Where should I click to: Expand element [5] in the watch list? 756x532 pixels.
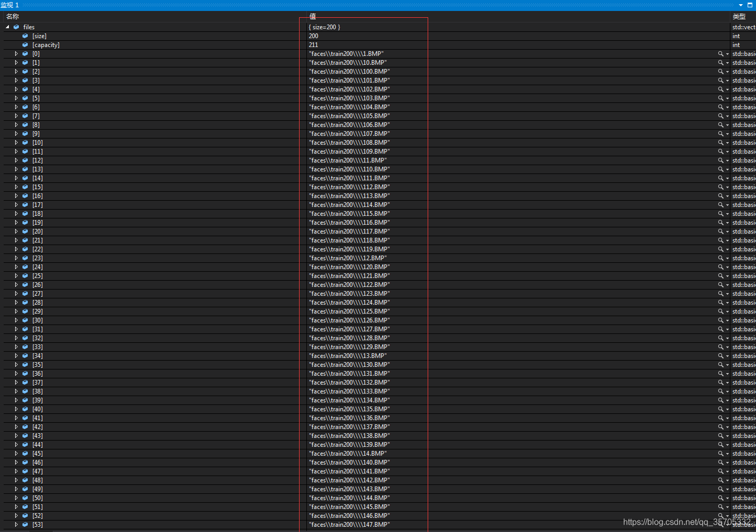(x=16, y=98)
